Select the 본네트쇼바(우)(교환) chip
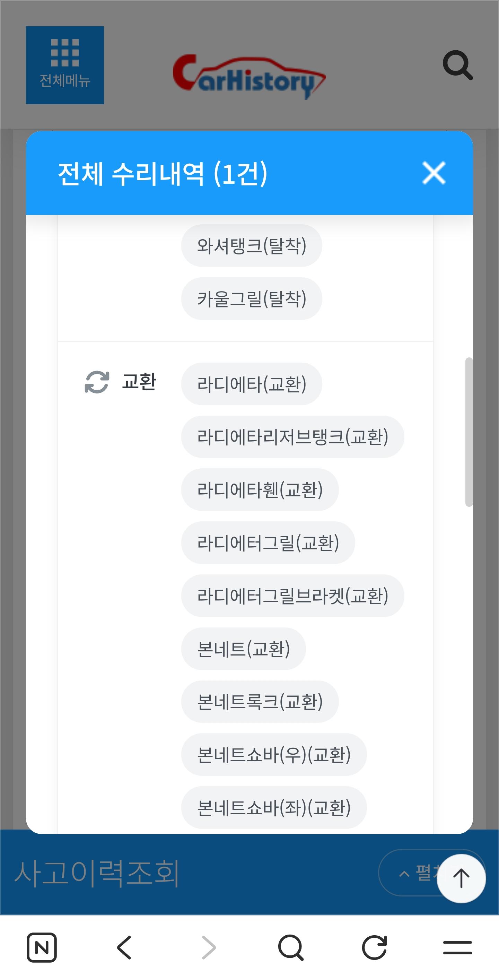Image resolution: width=499 pixels, height=980 pixels. coord(274,755)
